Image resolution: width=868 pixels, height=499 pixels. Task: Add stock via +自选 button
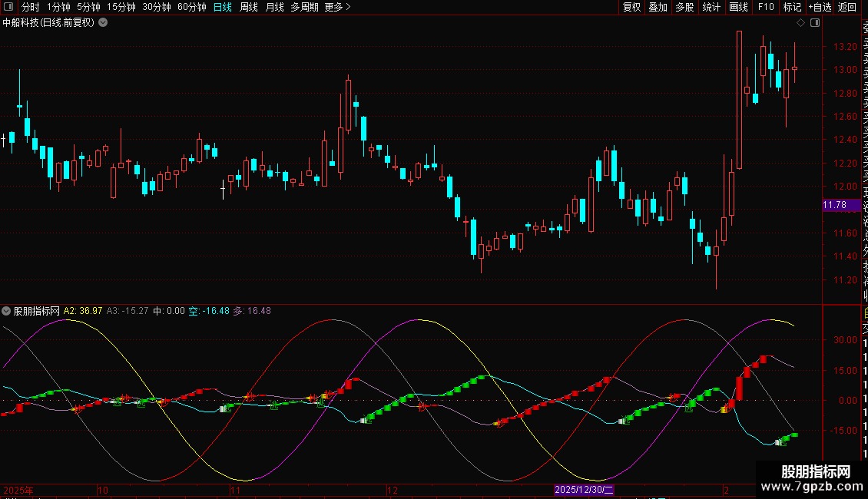click(x=820, y=7)
